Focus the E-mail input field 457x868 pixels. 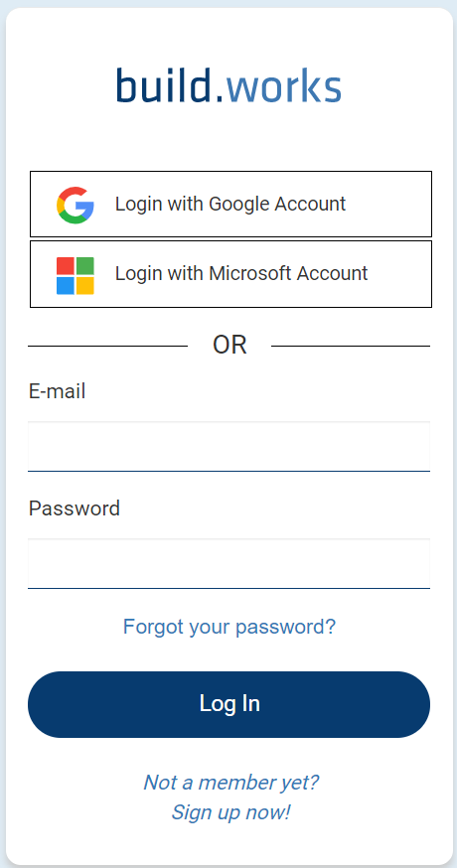tap(228, 446)
